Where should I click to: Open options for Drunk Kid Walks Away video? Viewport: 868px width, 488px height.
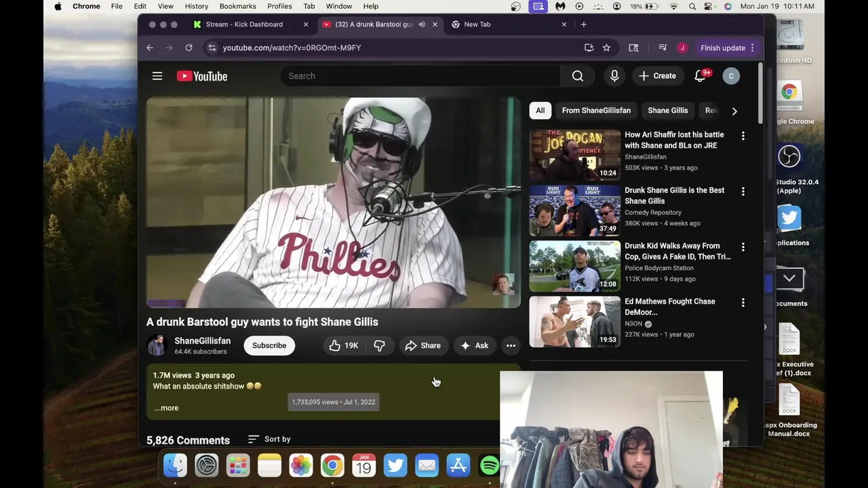tap(743, 247)
